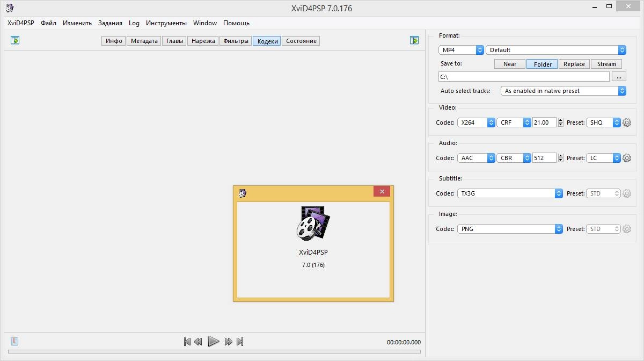Open Auto select tracks dropdown

tap(563, 91)
